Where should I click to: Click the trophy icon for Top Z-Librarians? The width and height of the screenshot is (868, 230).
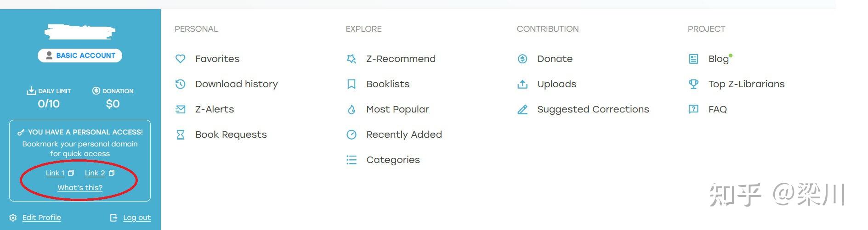coord(693,84)
